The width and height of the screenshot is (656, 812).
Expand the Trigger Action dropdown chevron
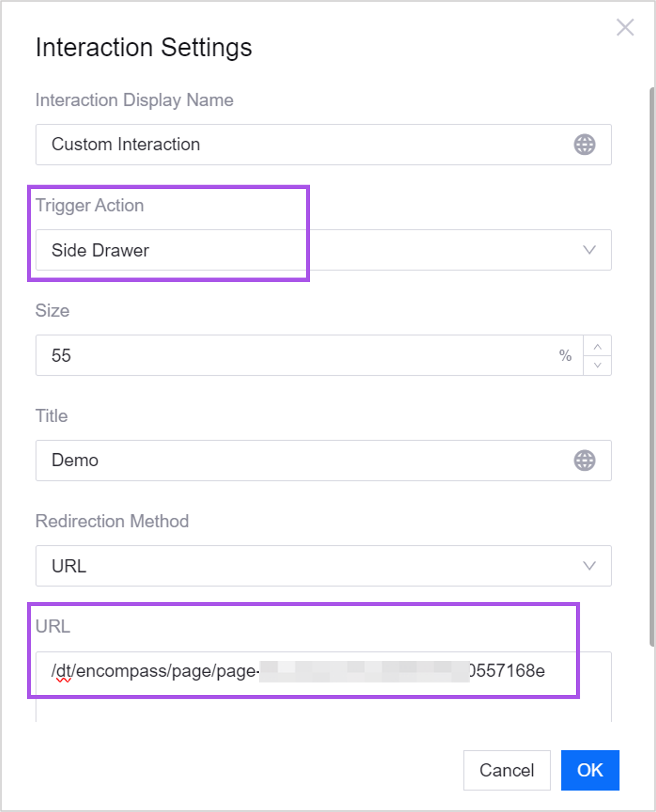(589, 250)
